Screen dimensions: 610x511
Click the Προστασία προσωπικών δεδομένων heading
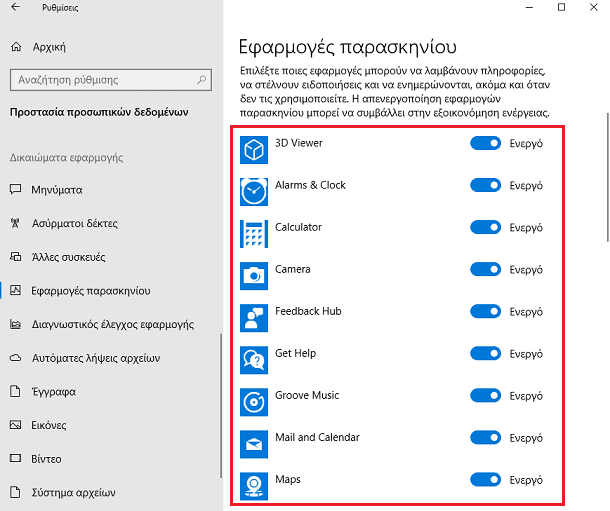pos(99,112)
